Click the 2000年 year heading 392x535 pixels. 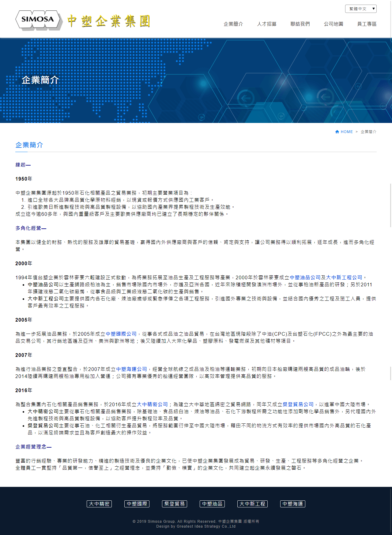[x=24, y=263]
